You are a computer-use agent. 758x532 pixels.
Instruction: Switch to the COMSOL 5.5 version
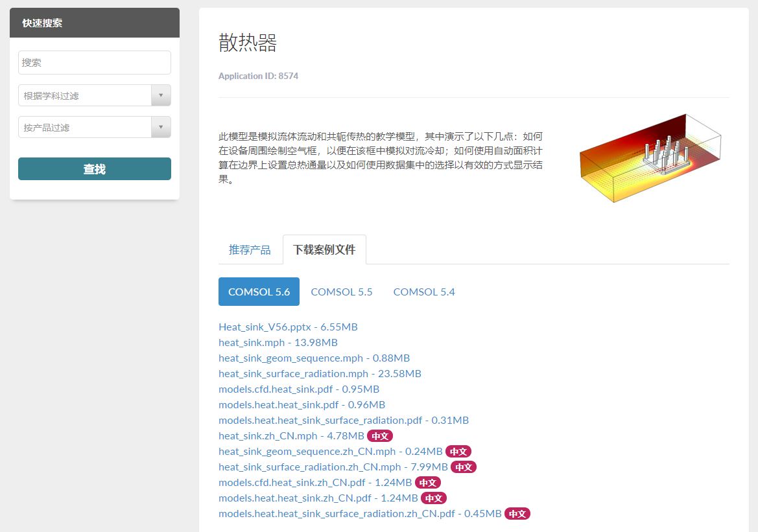[x=341, y=292]
